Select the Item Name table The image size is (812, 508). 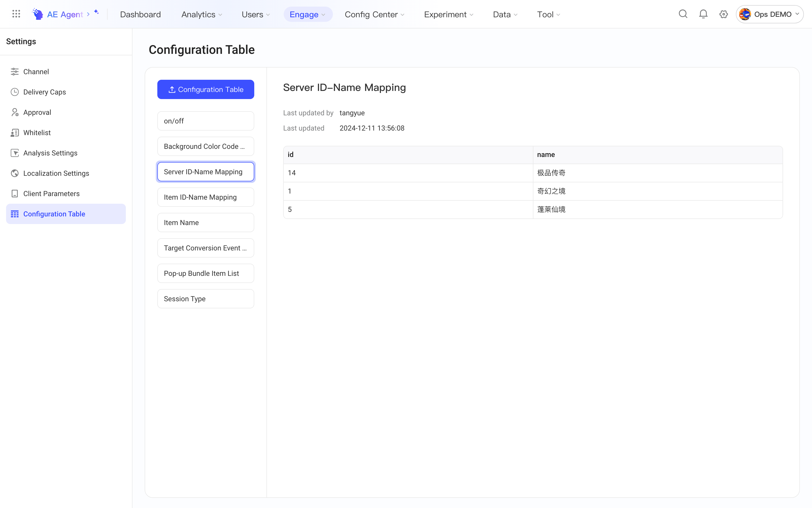point(206,223)
